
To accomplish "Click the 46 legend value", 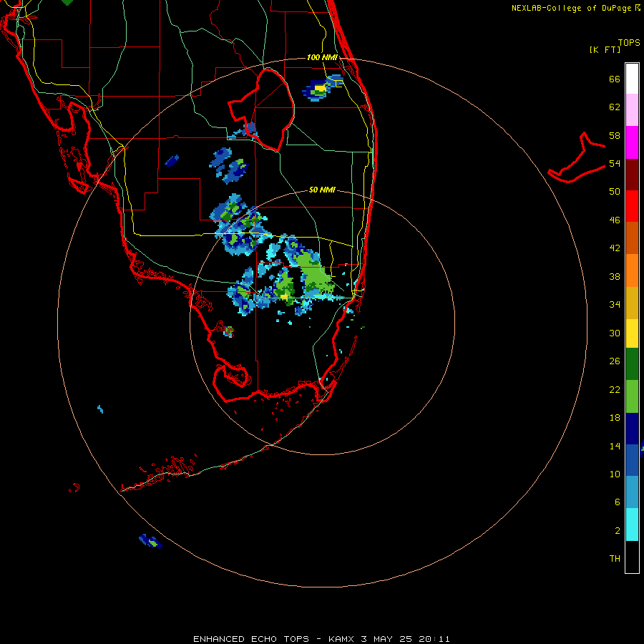I will 615,220.
